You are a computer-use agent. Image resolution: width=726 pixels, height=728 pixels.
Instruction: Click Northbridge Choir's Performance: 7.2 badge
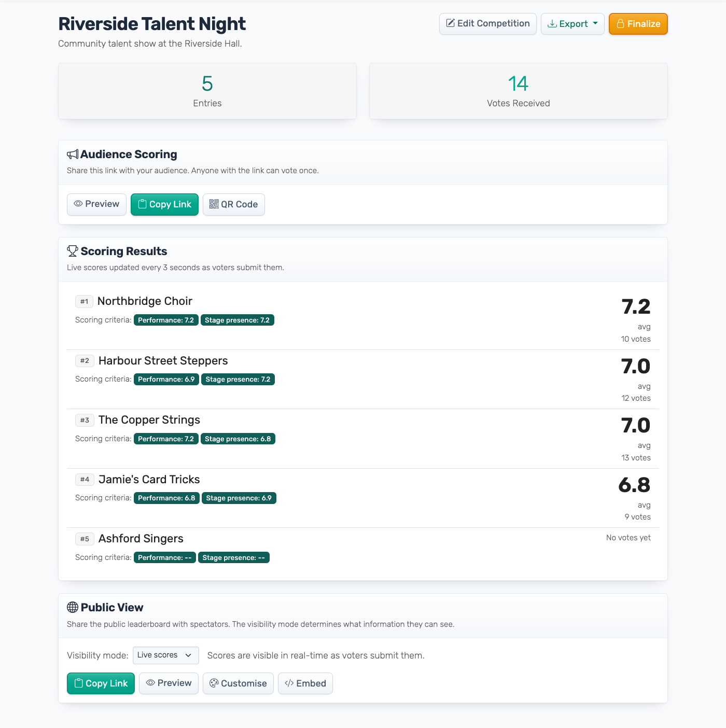pyautogui.click(x=166, y=320)
